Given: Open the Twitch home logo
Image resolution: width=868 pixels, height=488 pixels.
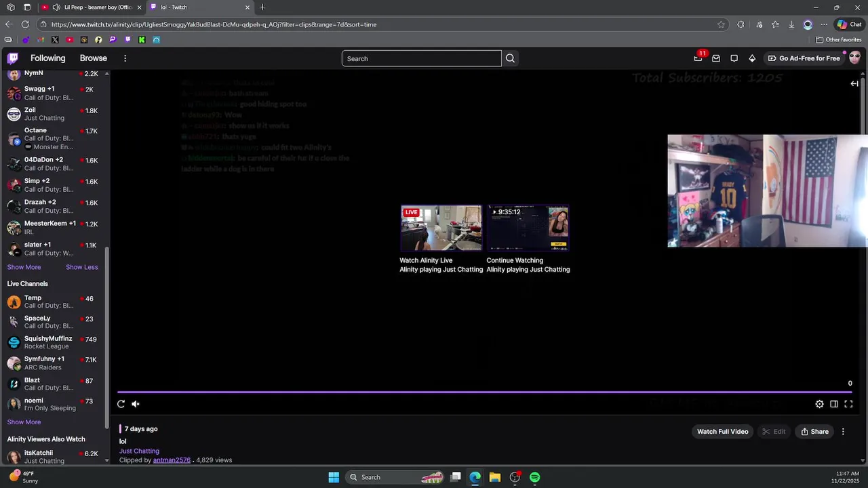Looking at the screenshot, I should pyautogui.click(x=13, y=58).
